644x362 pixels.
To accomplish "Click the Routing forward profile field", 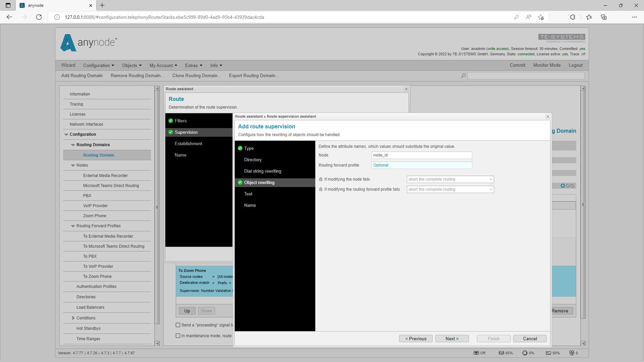I will [x=422, y=165].
